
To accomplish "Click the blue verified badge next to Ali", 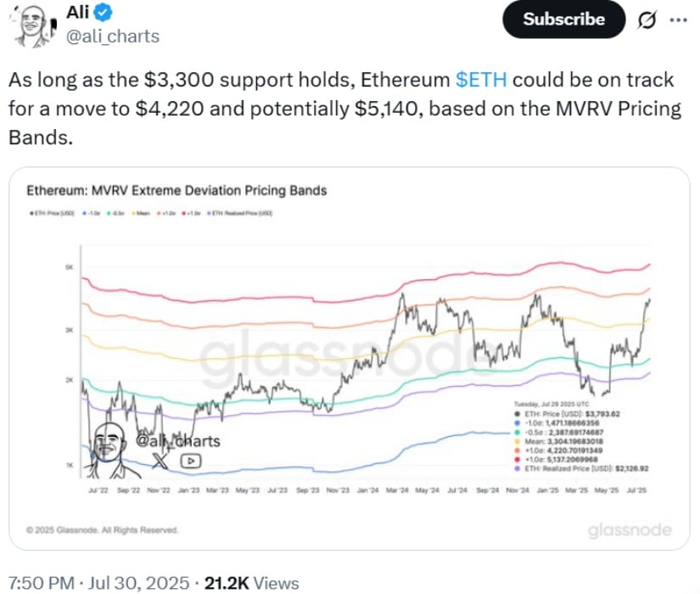I will coord(104,13).
